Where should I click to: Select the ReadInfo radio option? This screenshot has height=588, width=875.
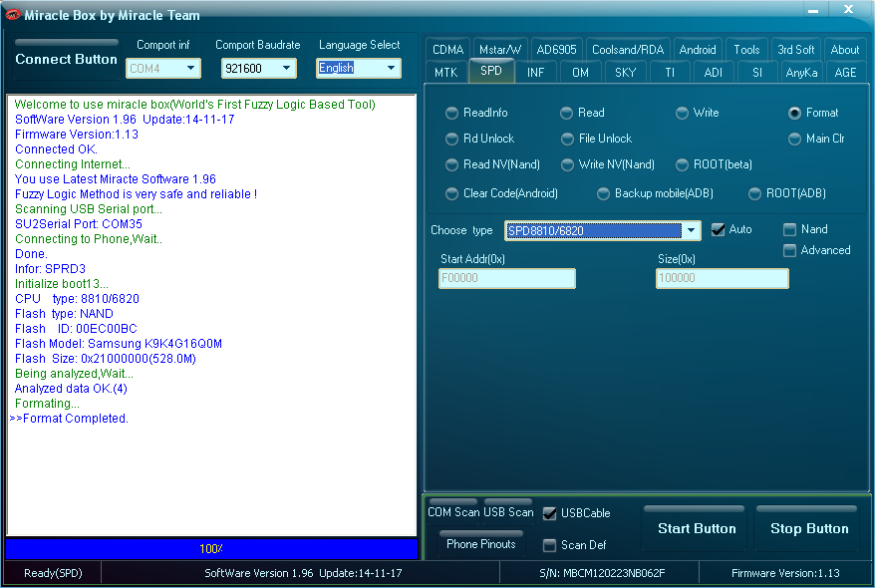pos(477,113)
